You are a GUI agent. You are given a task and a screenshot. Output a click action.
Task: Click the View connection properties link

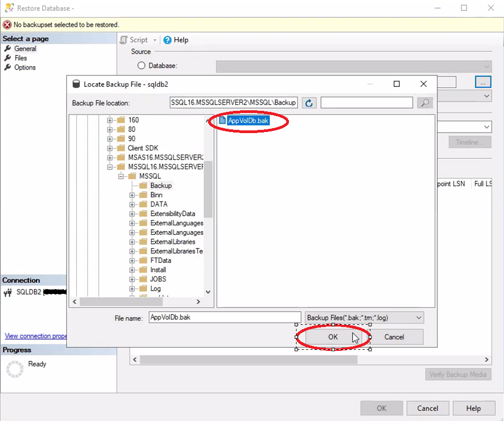(36, 336)
